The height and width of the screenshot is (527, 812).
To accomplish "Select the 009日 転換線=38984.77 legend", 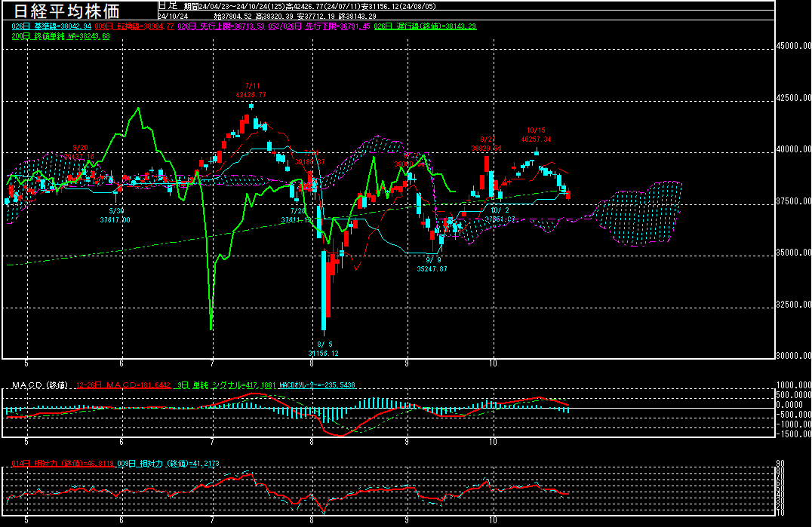I will click(x=134, y=26).
